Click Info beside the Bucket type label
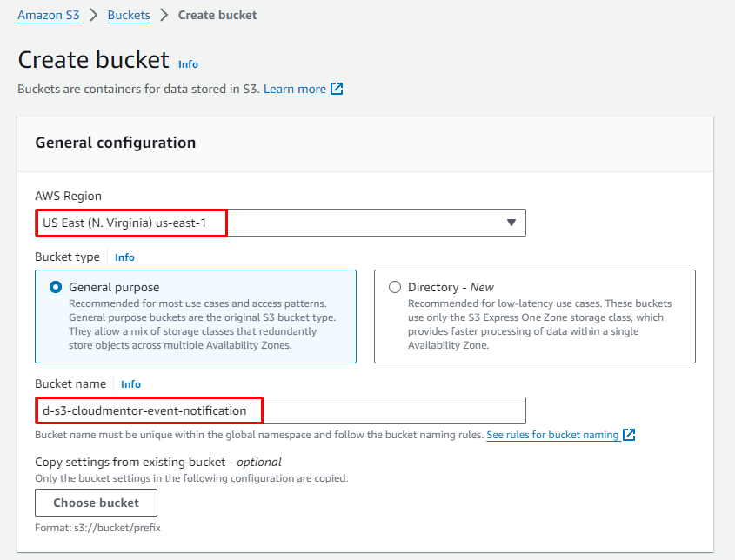This screenshot has width=735, height=560. coord(124,257)
